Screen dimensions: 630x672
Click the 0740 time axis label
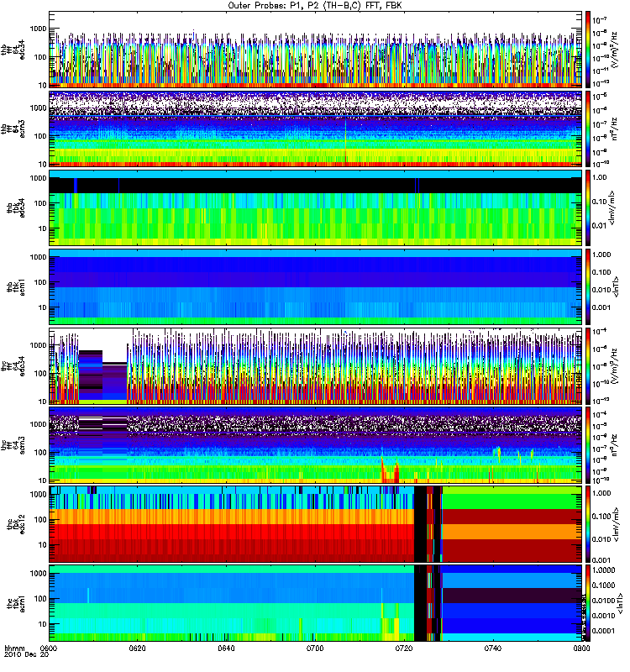[493, 648]
